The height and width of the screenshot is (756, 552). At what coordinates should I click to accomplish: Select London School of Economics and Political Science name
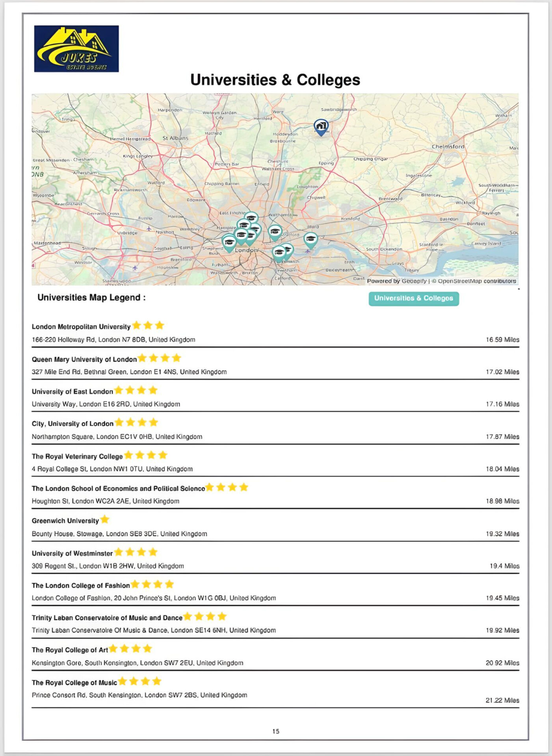[x=119, y=489]
